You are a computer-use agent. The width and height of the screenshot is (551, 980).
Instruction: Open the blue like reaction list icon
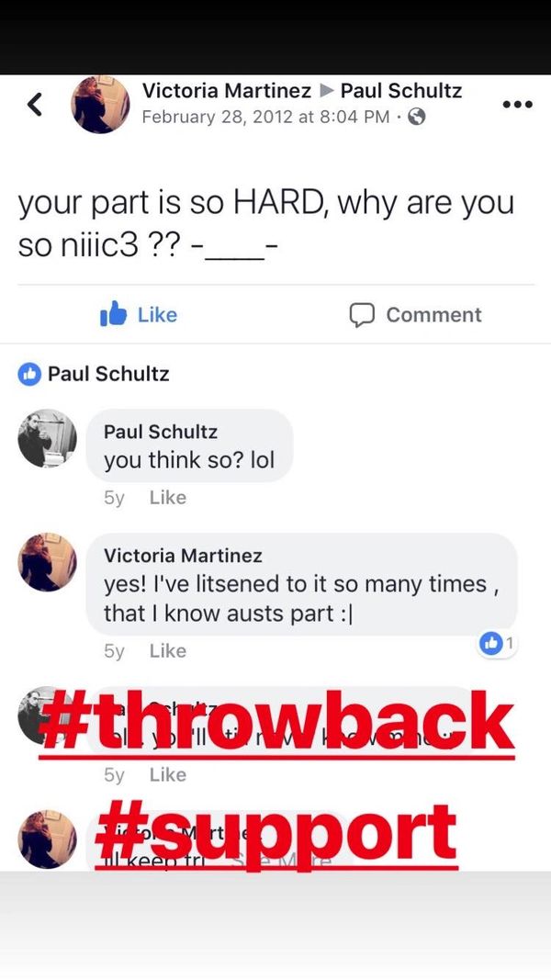(28, 374)
